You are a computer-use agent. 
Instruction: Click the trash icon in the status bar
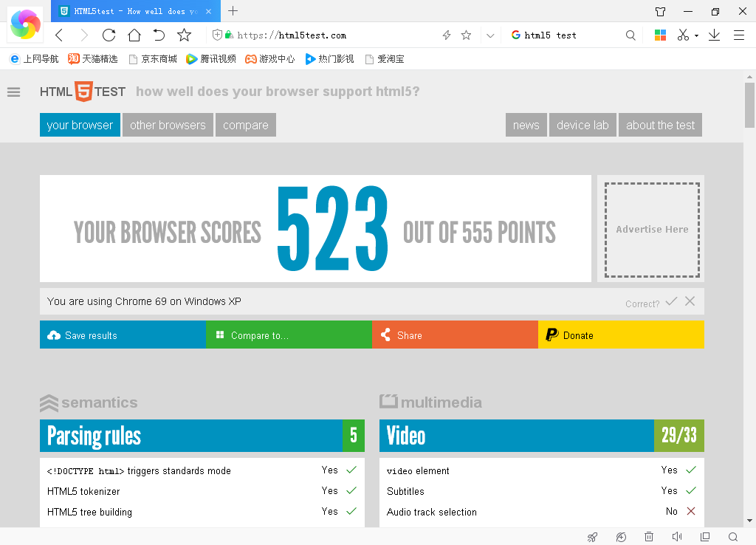[649, 537]
